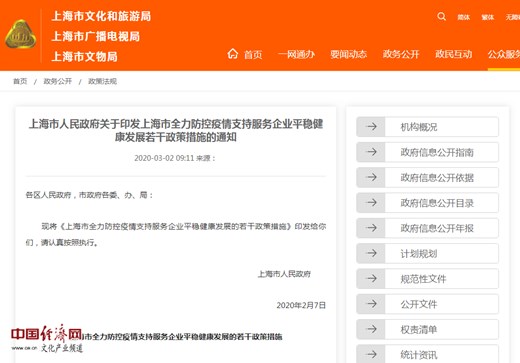Click the 首页 breadcrumb link
Screen dimensions: 520x363
[x=20, y=81]
